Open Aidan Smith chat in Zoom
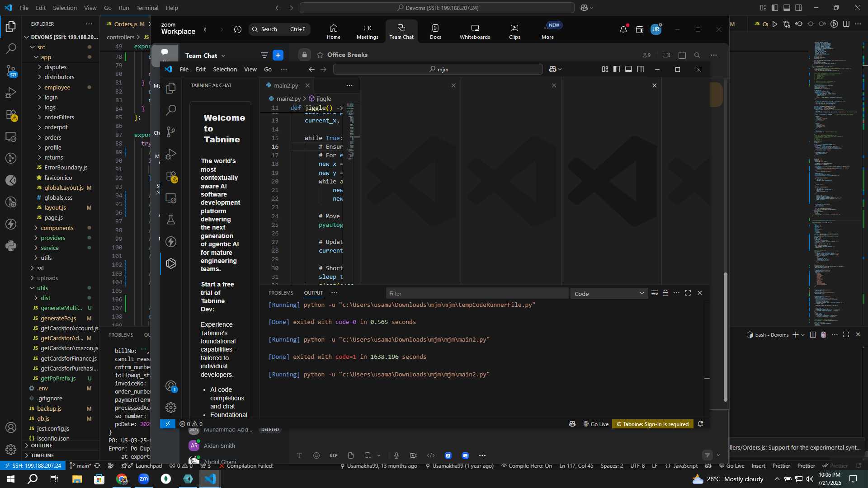Screen dimensions: 868x488 219,446
